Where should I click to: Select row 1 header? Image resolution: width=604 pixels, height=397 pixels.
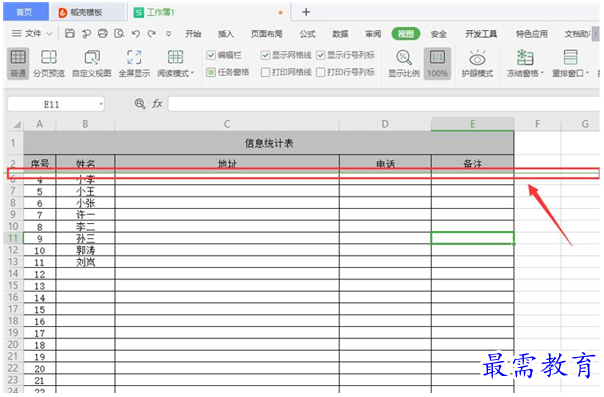[13, 143]
